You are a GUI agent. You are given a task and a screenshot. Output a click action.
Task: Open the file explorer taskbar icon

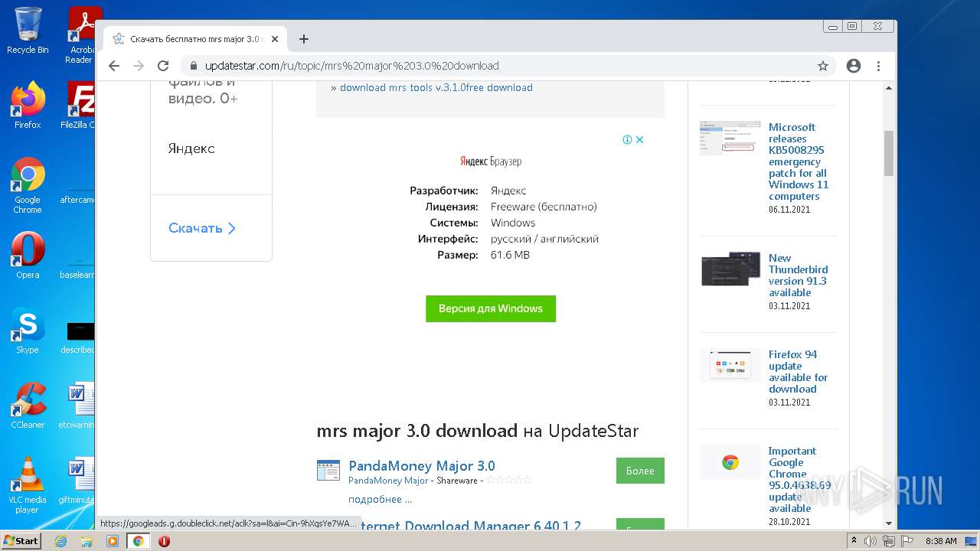[x=87, y=541]
